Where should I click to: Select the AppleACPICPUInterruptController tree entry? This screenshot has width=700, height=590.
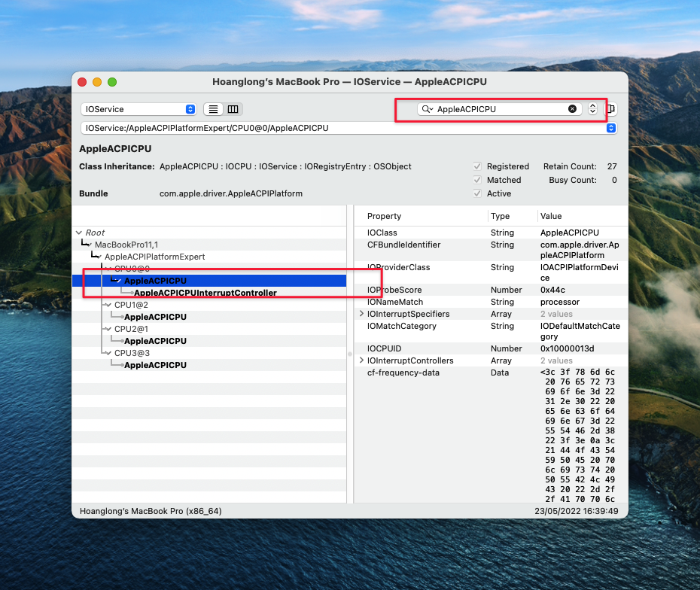click(205, 293)
